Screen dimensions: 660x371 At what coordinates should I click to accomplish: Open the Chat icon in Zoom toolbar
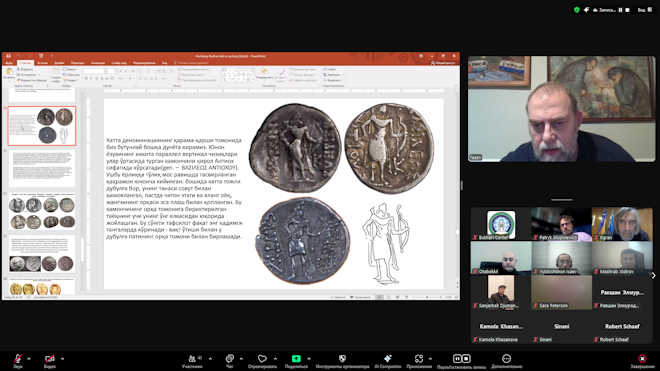pos(230,359)
